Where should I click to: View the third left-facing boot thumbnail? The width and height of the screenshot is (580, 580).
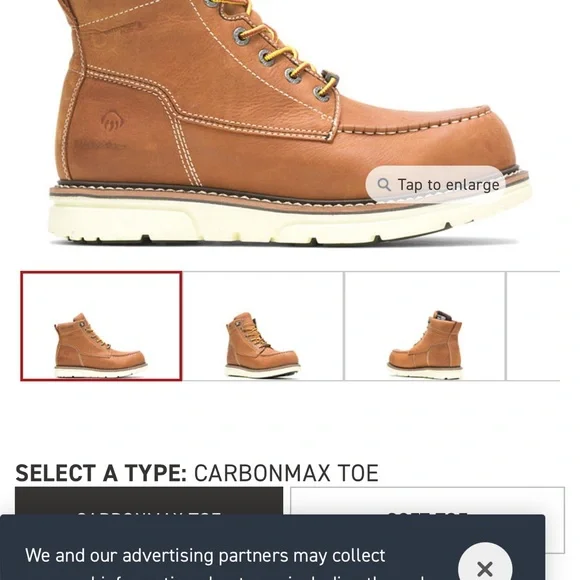pos(425,326)
